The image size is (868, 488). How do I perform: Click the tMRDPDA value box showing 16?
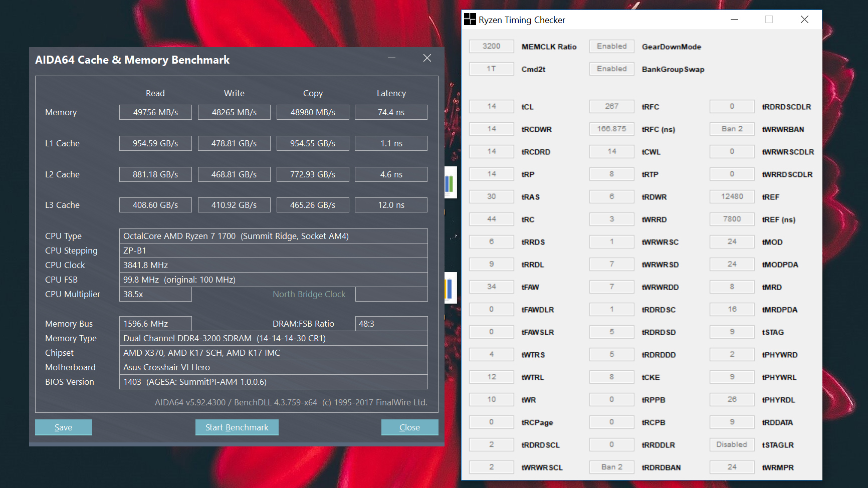point(732,309)
